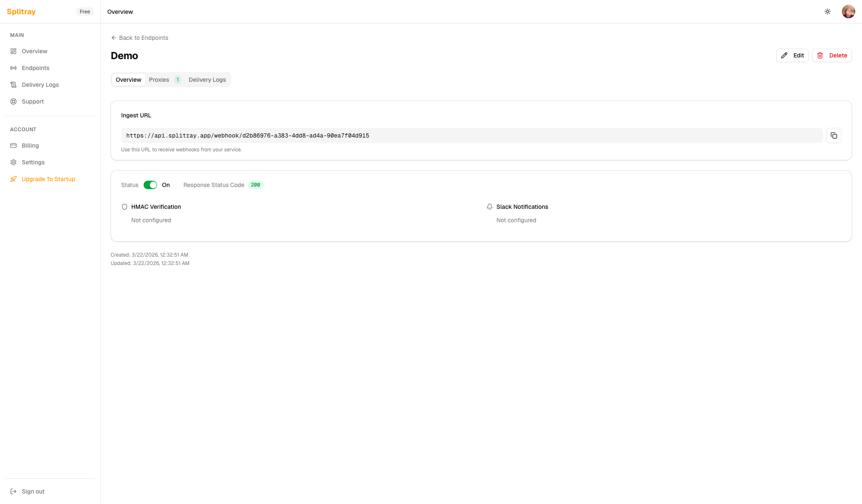Select the Overview tab
The height and width of the screenshot is (504, 862).
coord(128,80)
